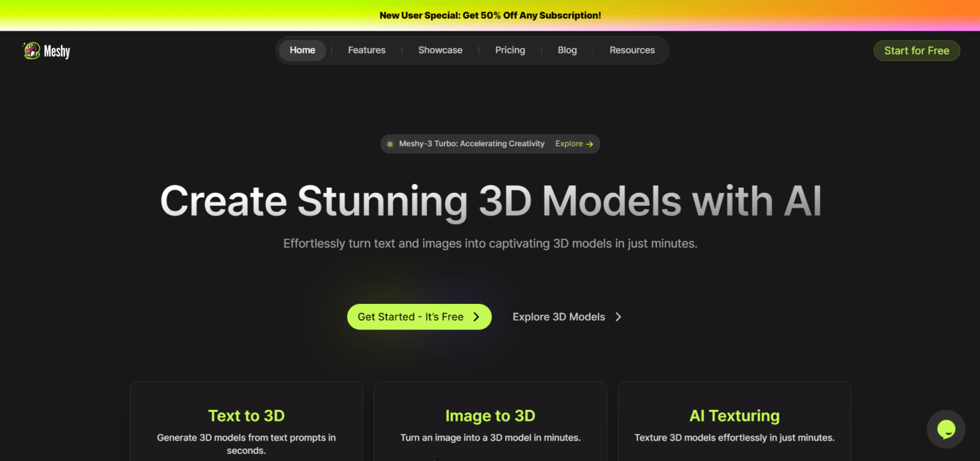Click the Explore link in Meshy-3 Turbo banner
This screenshot has width=980, height=461.
[569, 144]
